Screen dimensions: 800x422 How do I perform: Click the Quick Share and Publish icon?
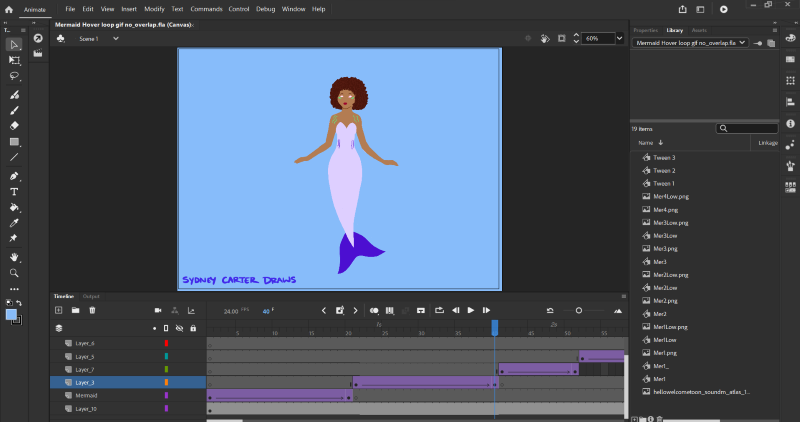click(683, 9)
